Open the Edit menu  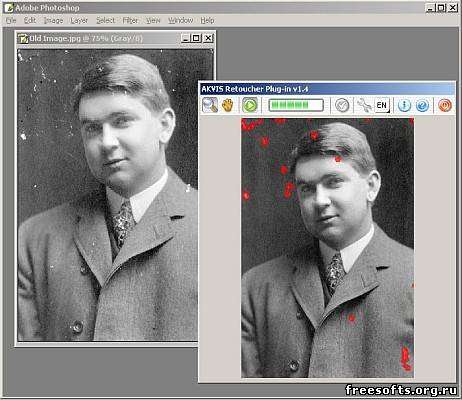(x=30, y=20)
